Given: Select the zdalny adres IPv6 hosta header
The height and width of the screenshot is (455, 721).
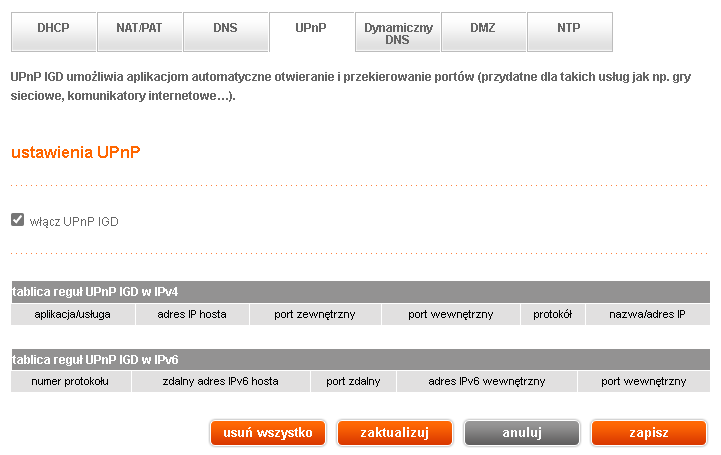Looking at the screenshot, I should coord(220,382).
